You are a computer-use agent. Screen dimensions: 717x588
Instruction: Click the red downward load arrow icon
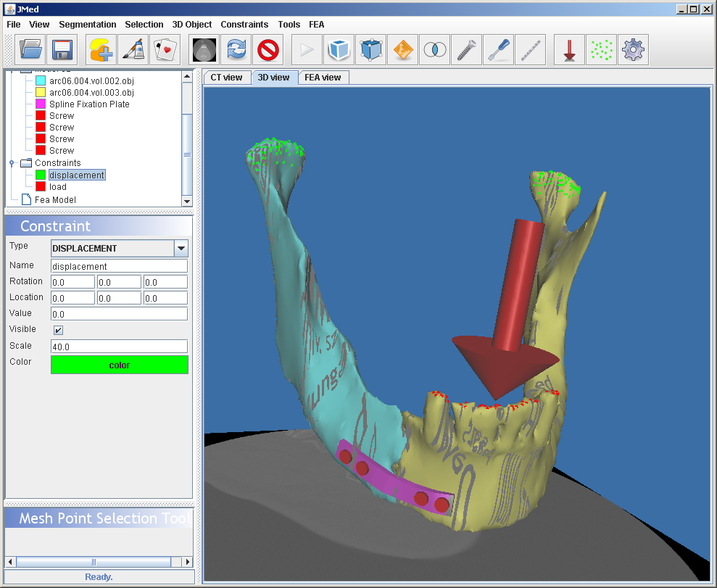click(x=569, y=50)
